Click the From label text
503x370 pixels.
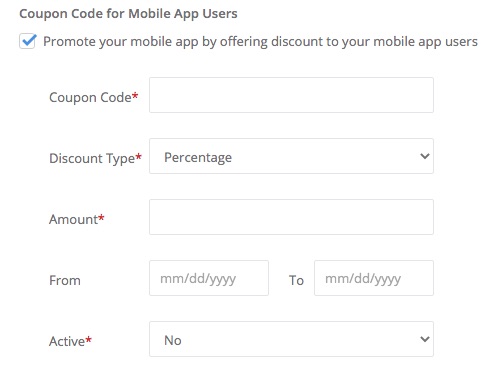(x=65, y=280)
